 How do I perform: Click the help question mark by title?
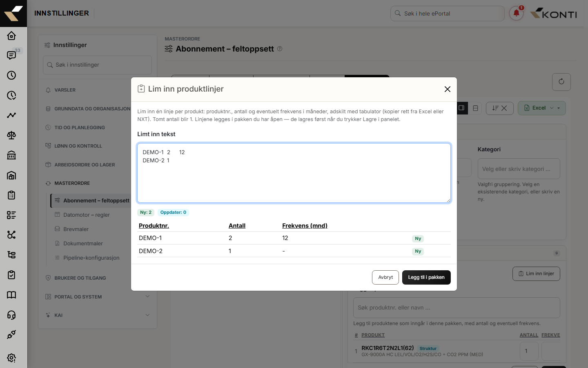(x=280, y=49)
